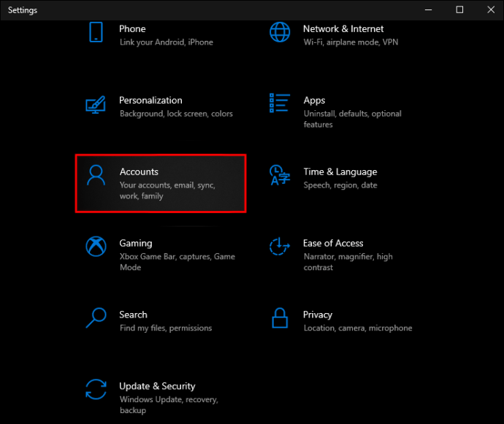The width and height of the screenshot is (504, 424).
Task: Click the Update & Security refresh arrows icon
Action: pos(96,389)
